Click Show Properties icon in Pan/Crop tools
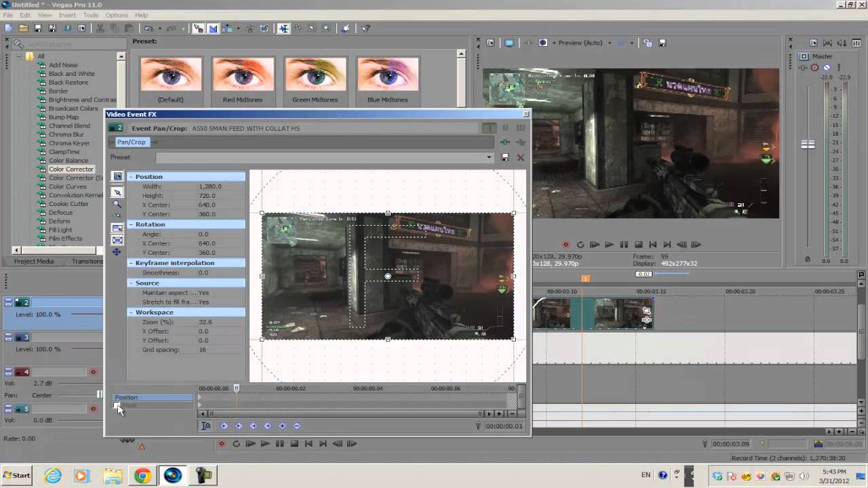Image resolution: width=868 pixels, height=488 pixels. point(117,176)
